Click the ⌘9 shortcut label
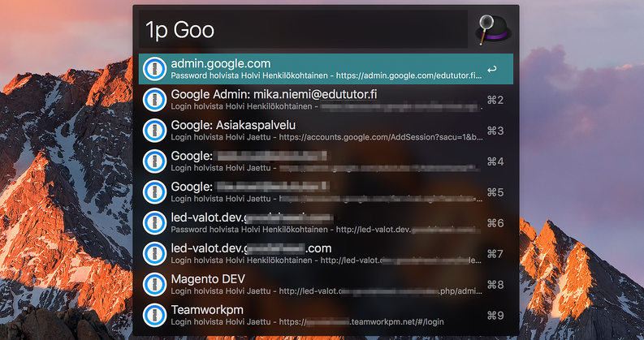644x340 pixels. 495,316
